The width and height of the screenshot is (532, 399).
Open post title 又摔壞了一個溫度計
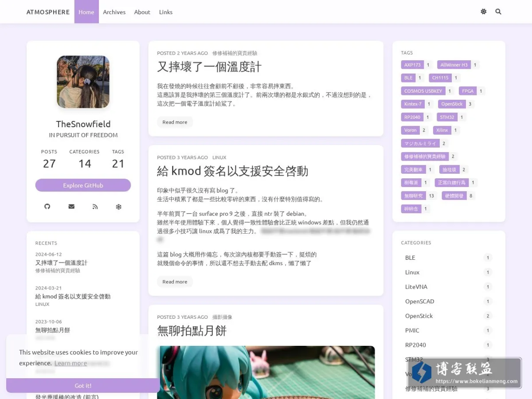[x=209, y=67]
